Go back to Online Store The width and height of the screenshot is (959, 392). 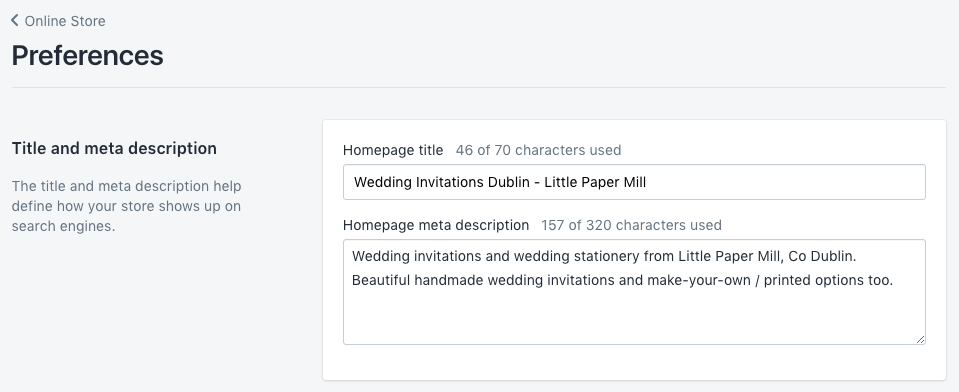point(58,21)
